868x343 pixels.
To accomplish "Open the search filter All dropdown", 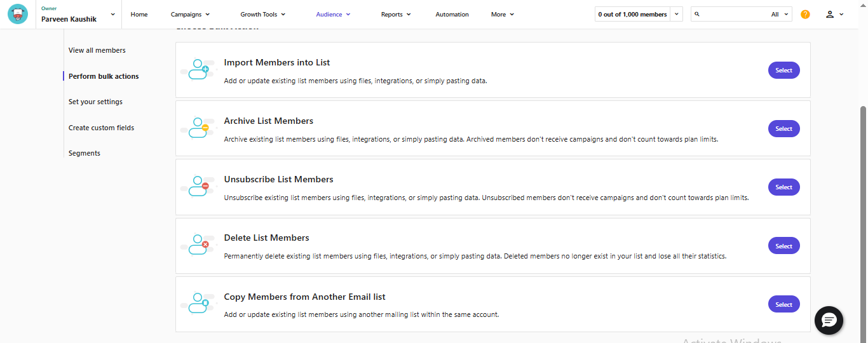I will pyautogui.click(x=780, y=14).
